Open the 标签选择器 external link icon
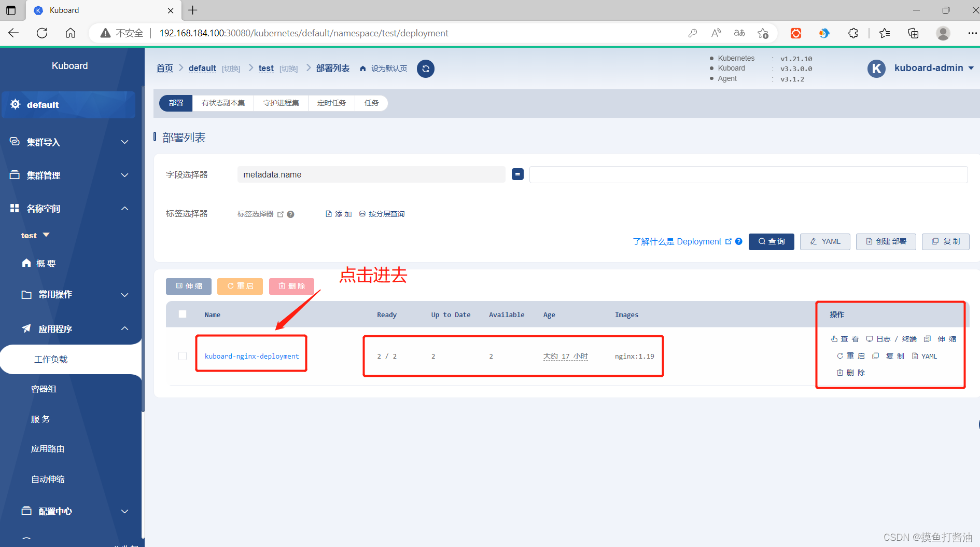Screen dimensions: 980x547 click(281, 214)
